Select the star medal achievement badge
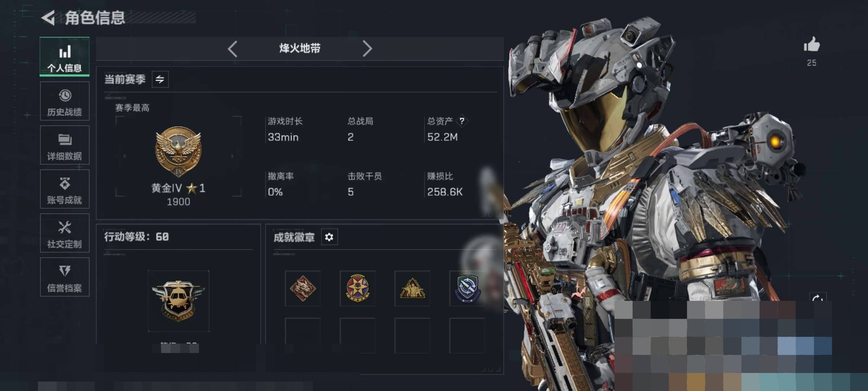The width and height of the screenshot is (868, 391). (357, 288)
